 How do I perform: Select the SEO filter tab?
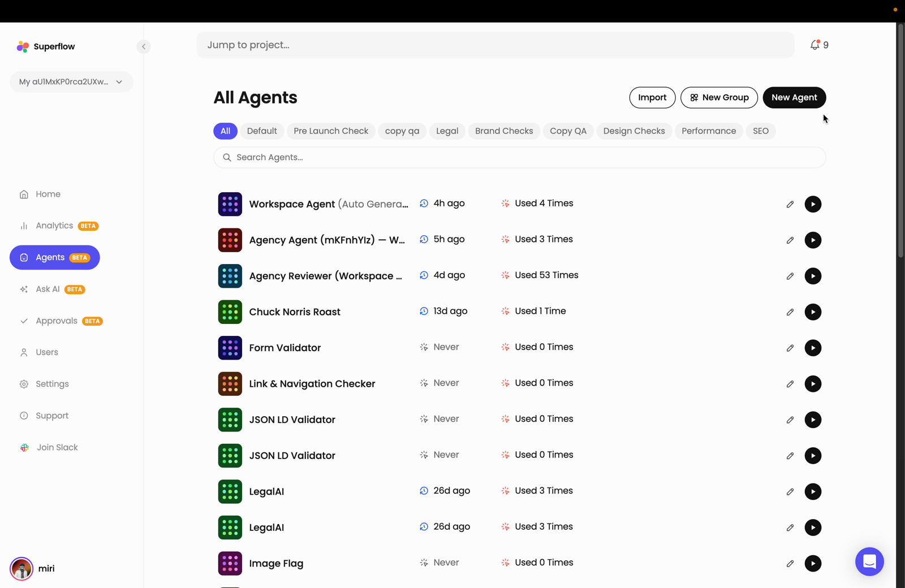tap(761, 131)
